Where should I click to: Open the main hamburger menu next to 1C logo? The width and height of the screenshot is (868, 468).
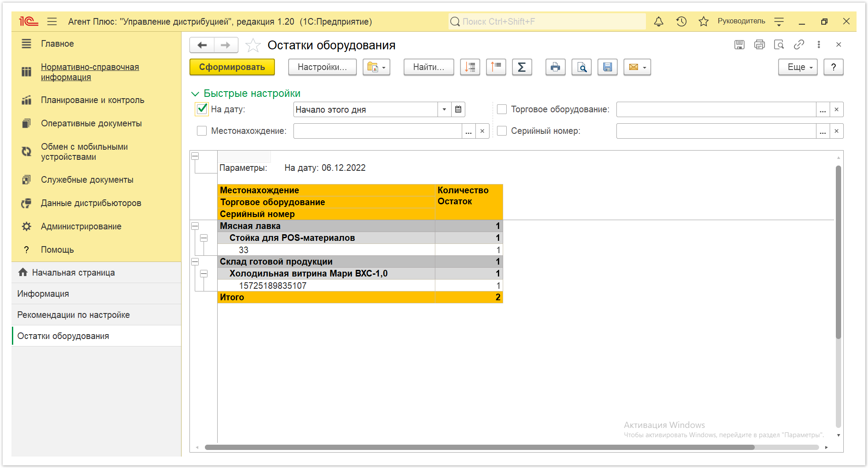52,21
